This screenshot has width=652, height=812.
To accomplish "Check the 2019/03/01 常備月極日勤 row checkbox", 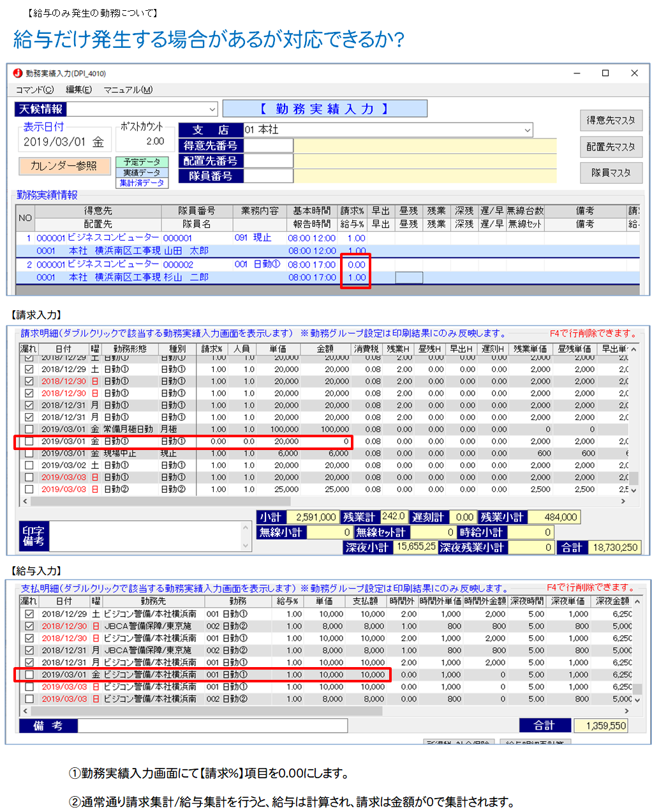I will 29,430.
